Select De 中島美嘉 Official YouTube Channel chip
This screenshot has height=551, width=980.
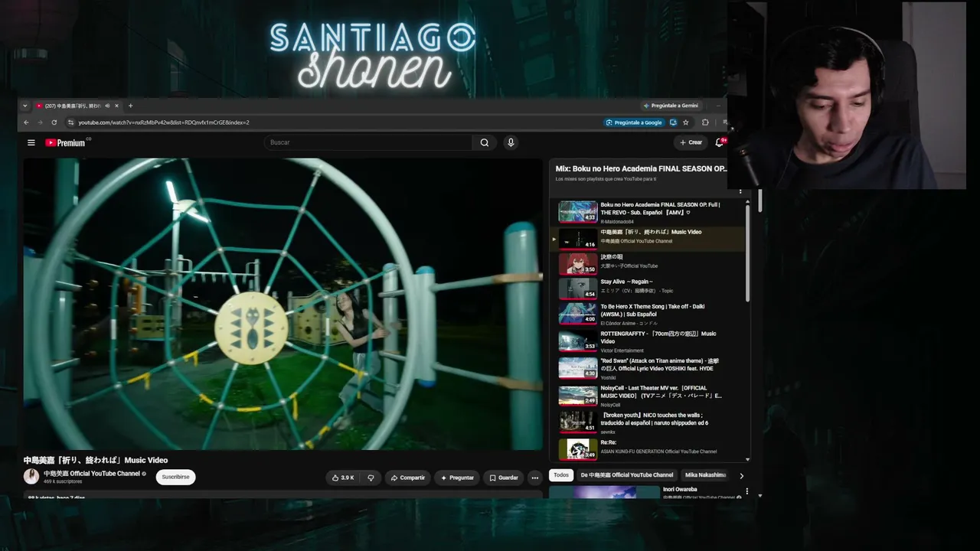tap(627, 475)
